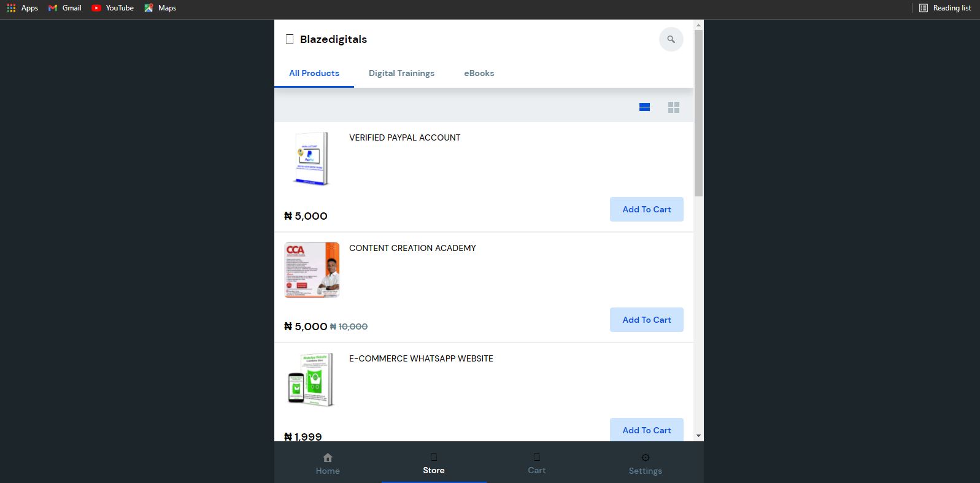Go to Home in bottom navigation
The width and height of the screenshot is (980, 483).
tap(328, 464)
